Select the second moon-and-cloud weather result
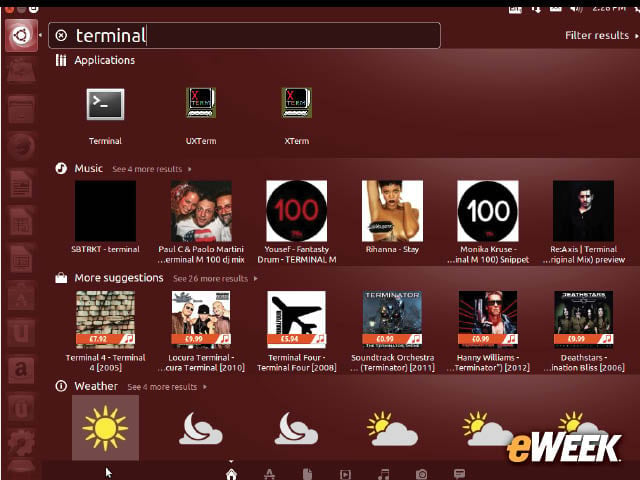The image size is (640, 480). [296, 429]
